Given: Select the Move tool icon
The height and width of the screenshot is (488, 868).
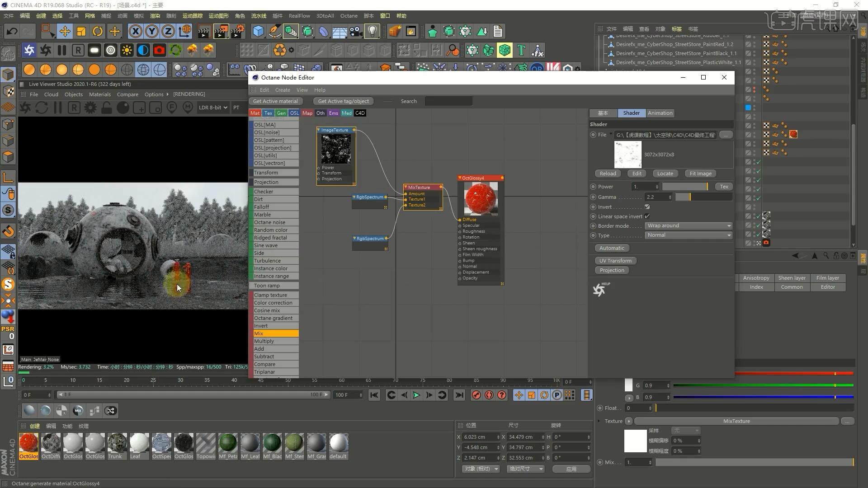Looking at the screenshot, I should click(x=65, y=32).
